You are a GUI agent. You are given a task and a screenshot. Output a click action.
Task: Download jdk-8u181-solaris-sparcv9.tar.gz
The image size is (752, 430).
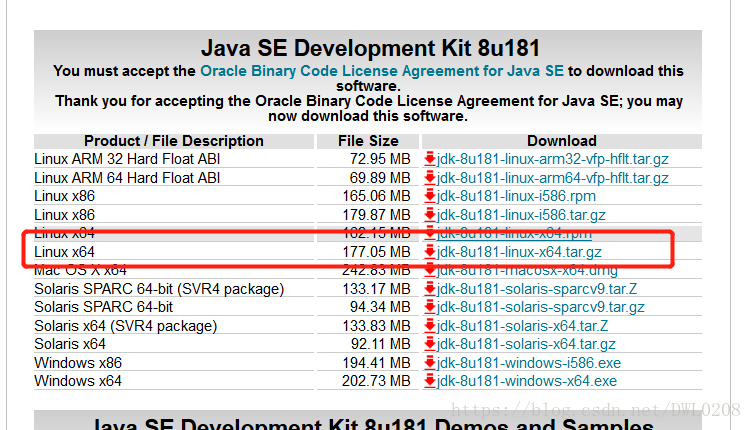pyautogui.click(x=540, y=307)
